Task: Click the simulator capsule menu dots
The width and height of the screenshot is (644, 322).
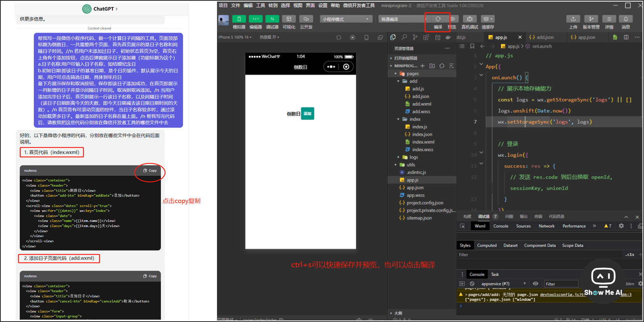Action: (x=331, y=67)
